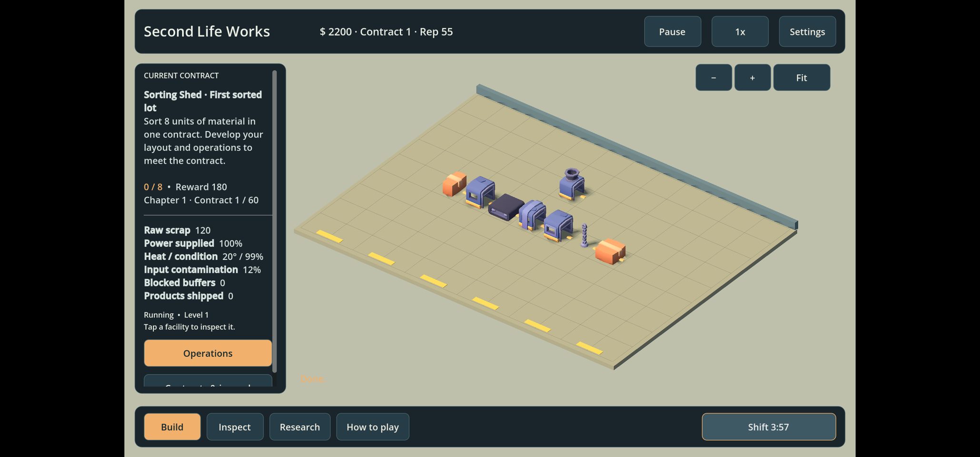Click the 'CURRENT CONTRACT' header
This screenshot has width=980, height=457.
[x=181, y=76]
